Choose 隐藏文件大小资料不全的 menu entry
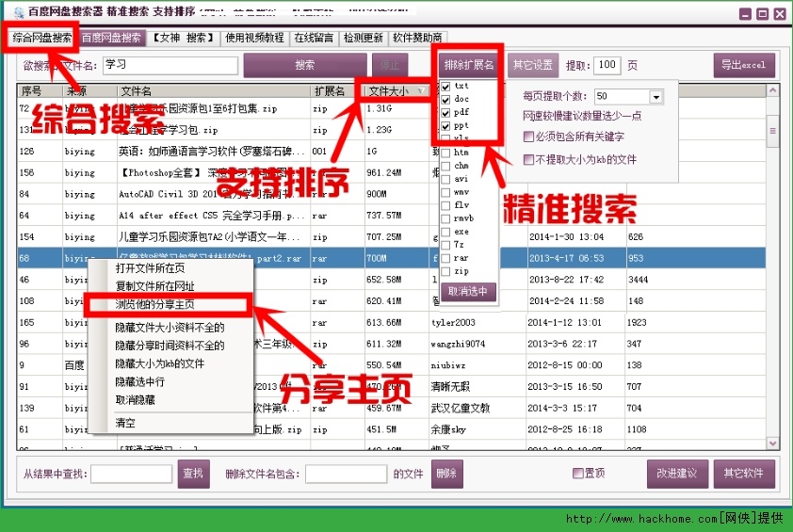 pos(170,328)
